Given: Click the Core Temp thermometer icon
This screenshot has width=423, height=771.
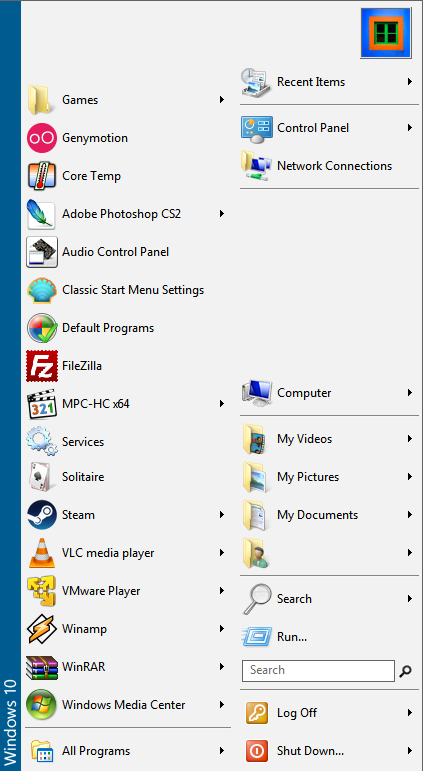Looking at the screenshot, I should click(42, 176).
